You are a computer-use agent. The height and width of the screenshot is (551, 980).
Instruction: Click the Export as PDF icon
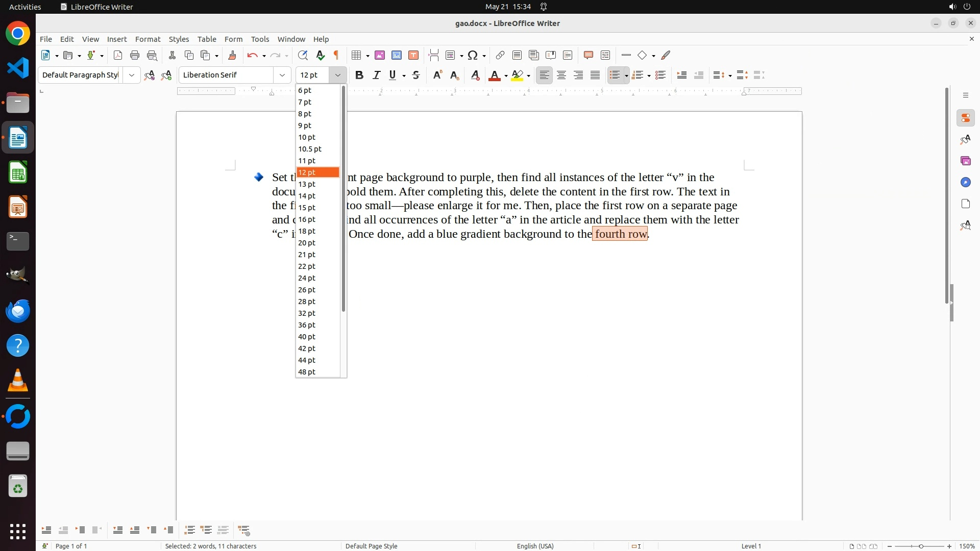pyautogui.click(x=118, y=55)
